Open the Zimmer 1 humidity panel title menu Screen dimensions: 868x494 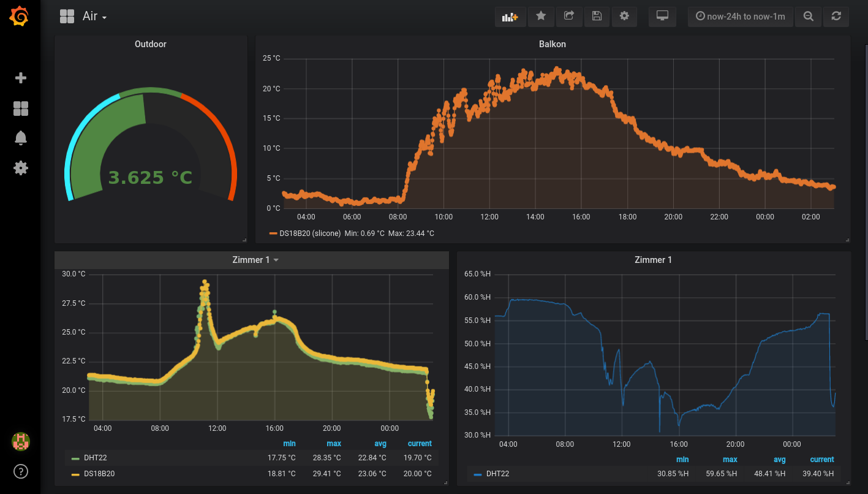tap(653, 260)
